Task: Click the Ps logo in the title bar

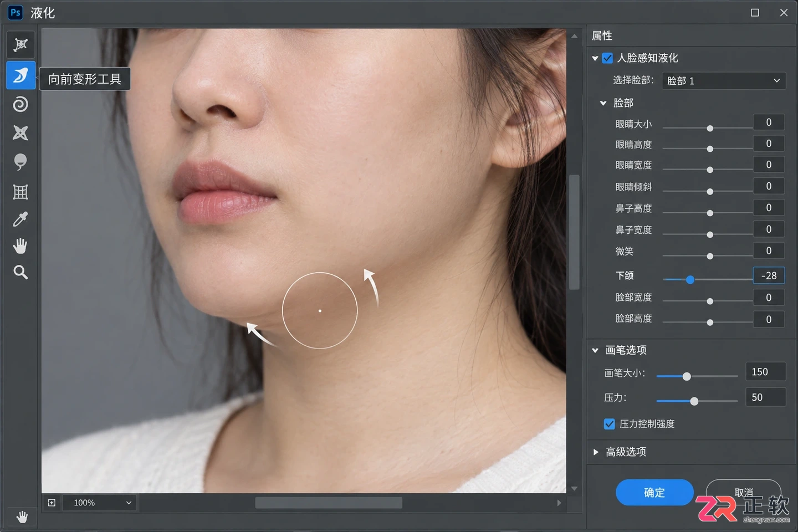Action: [16, 12]
